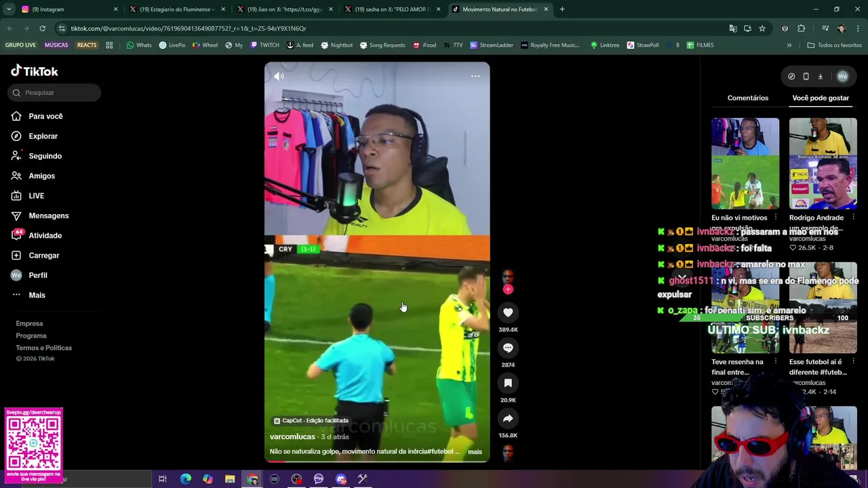Screen dimensions: 868x488
Task: Open a new browser tab
Action: point(562,9)
